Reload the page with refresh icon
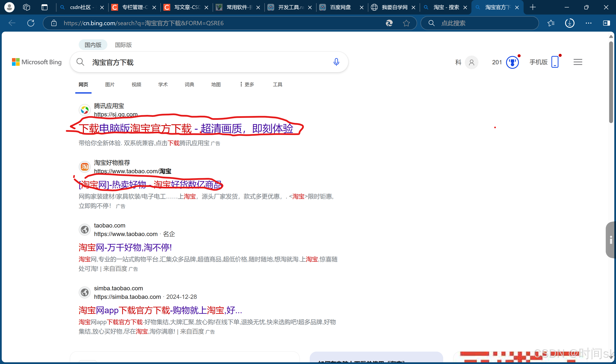Viewport: 616px width, 364px height. click(x=31, y=23)
